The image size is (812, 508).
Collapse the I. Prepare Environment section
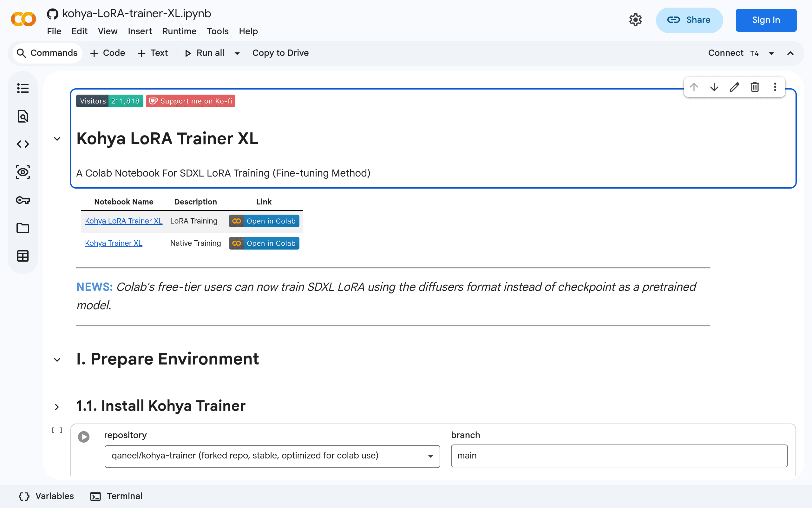(57, 360)
